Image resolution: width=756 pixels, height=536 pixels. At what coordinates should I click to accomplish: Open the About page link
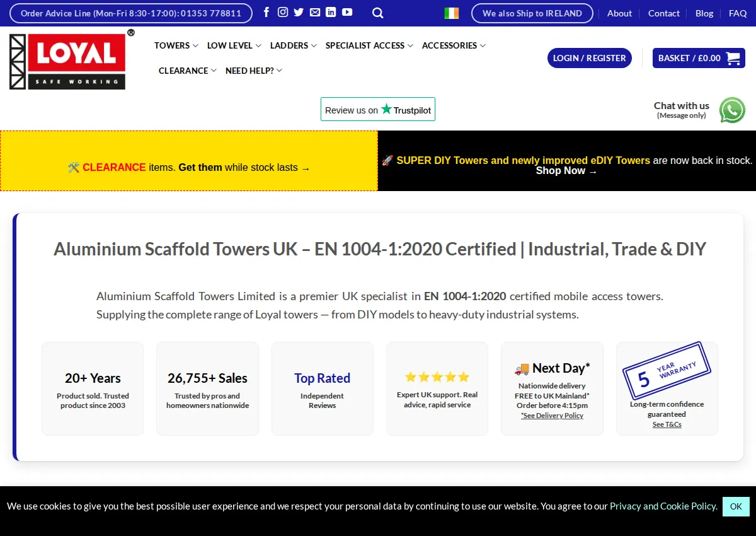click(619, 13)
